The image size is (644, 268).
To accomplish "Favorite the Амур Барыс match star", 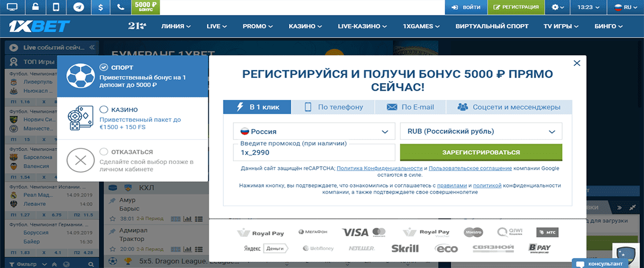I will 112,219.
